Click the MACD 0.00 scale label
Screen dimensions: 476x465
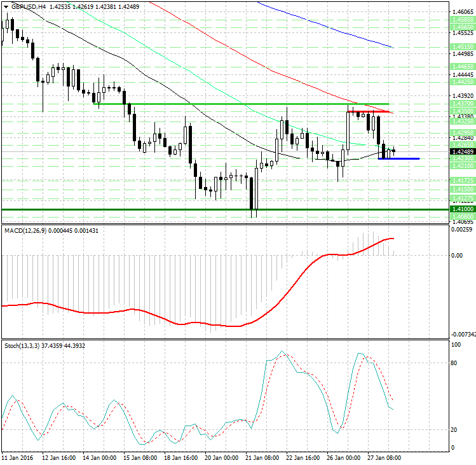coord(457,255)
